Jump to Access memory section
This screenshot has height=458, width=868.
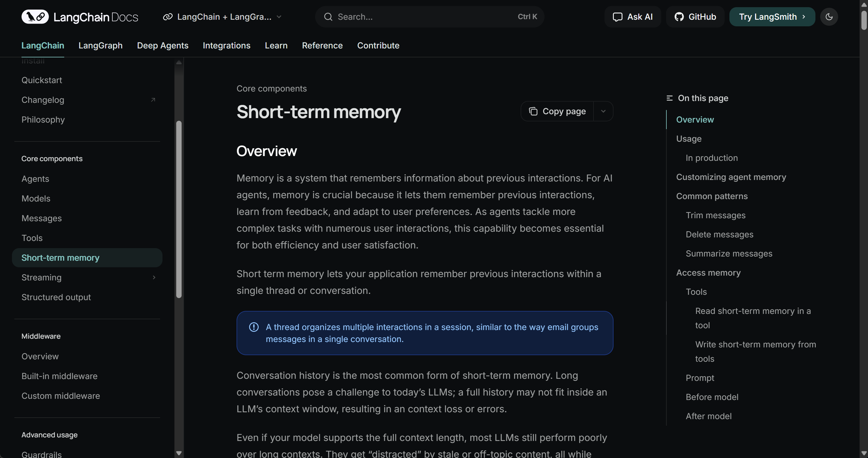click(708, 273)
